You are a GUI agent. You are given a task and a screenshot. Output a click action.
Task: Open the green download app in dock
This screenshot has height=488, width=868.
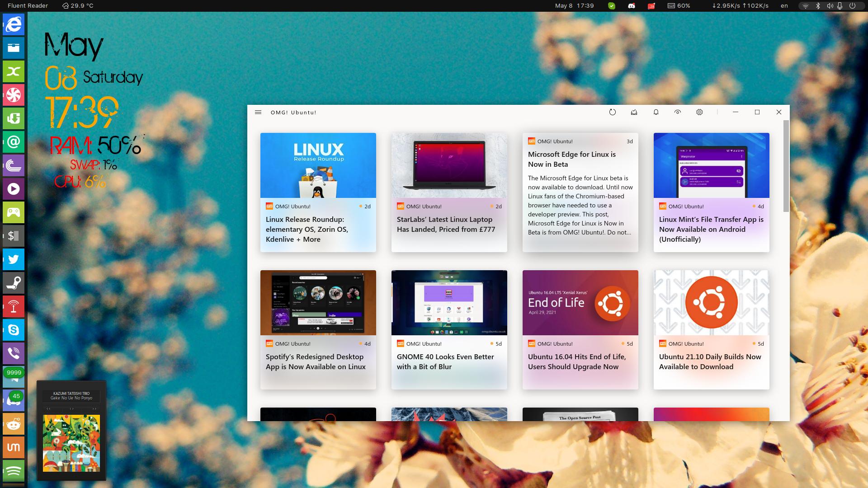click(x=14, y=118)
